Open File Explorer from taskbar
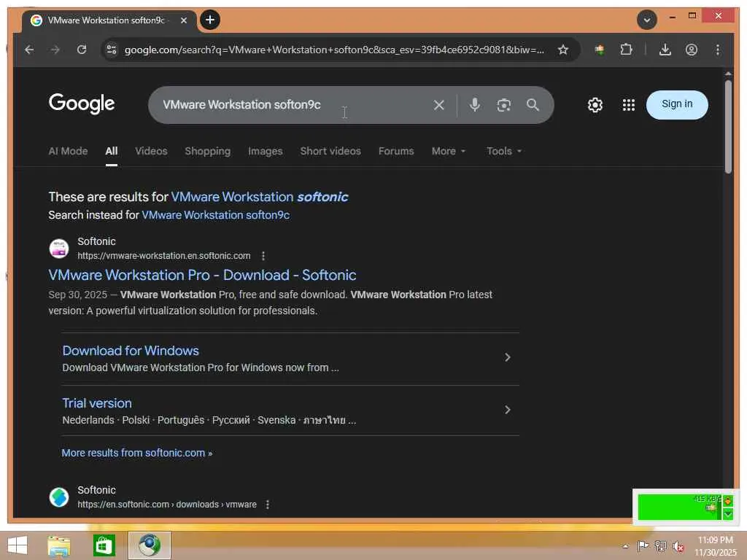747x560 pixels. pos(59,545)
